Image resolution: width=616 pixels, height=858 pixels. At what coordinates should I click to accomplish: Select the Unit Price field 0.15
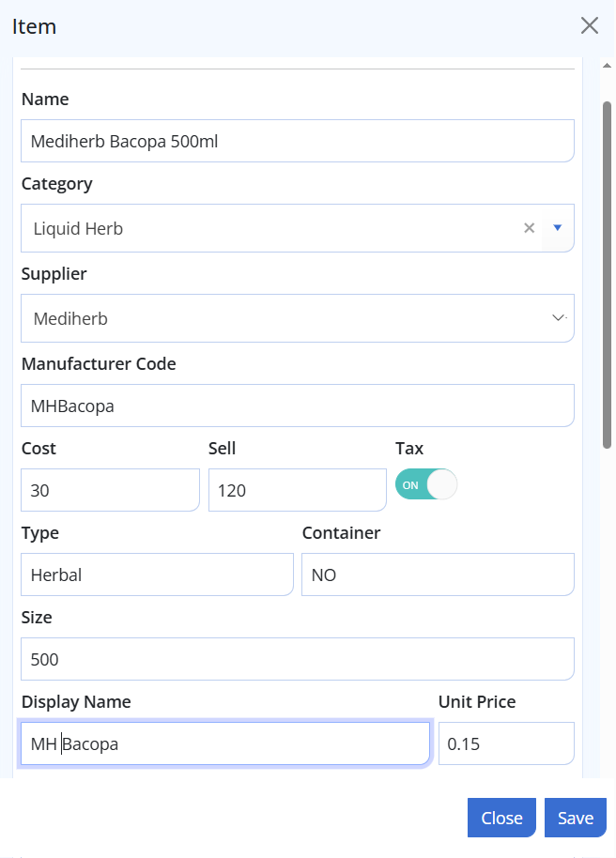(x=506, y=743)
